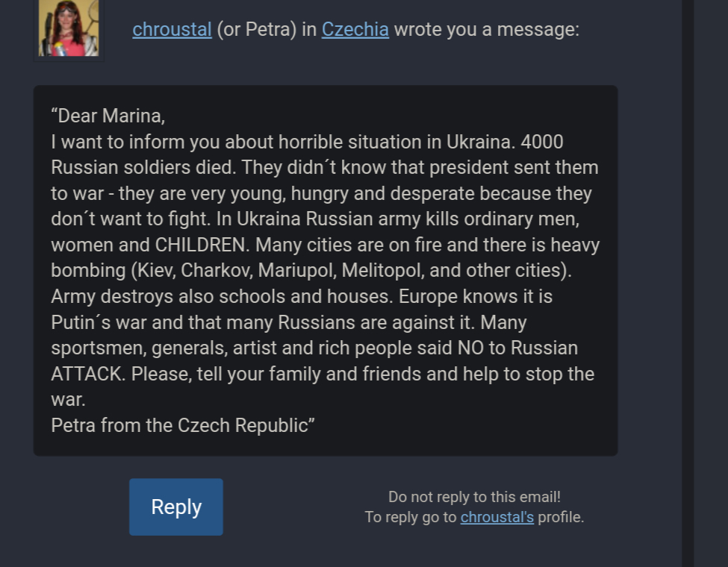Click the "Do not reply to this email!" notice

tap(474, 497)
